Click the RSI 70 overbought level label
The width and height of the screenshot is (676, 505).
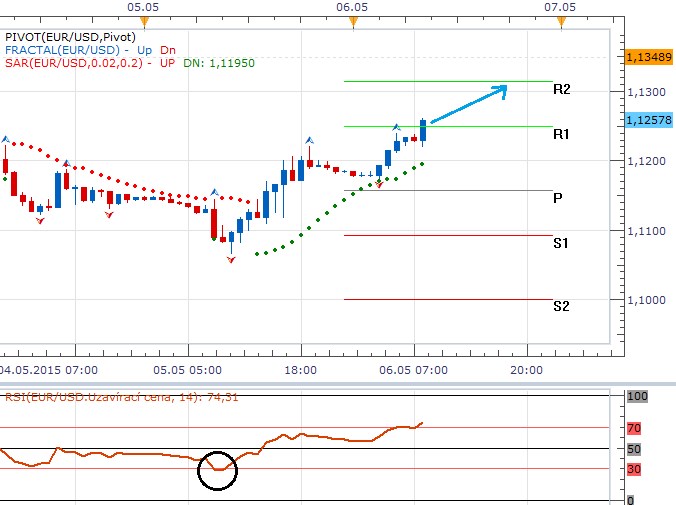632,428
